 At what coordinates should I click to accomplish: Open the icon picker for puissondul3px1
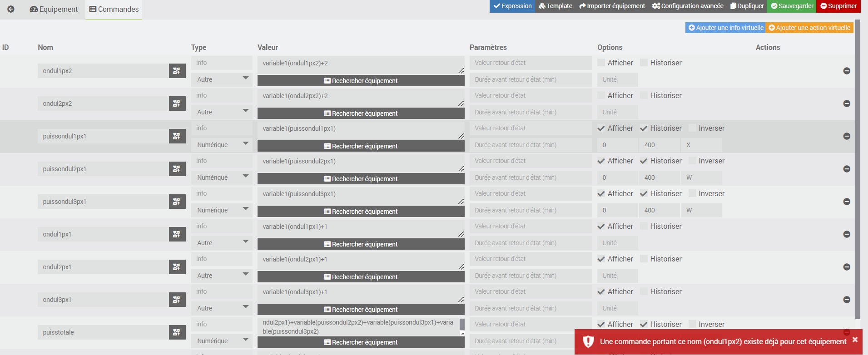(x=177, y=202)
